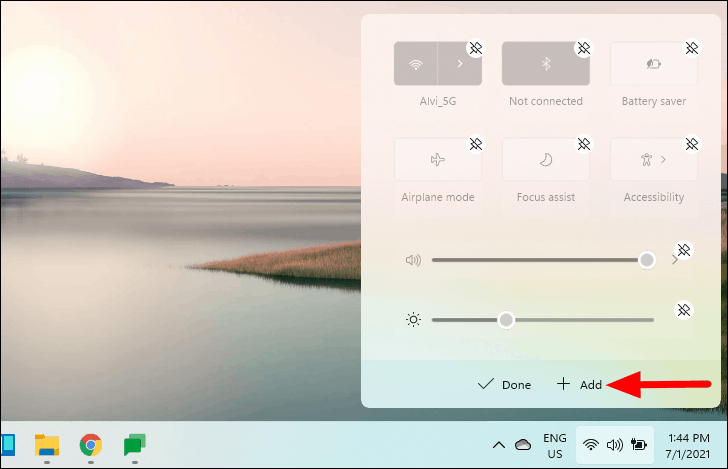The image size is (728, 469).
Task: Click the Airplane mode label
Action: pos(438,197)
